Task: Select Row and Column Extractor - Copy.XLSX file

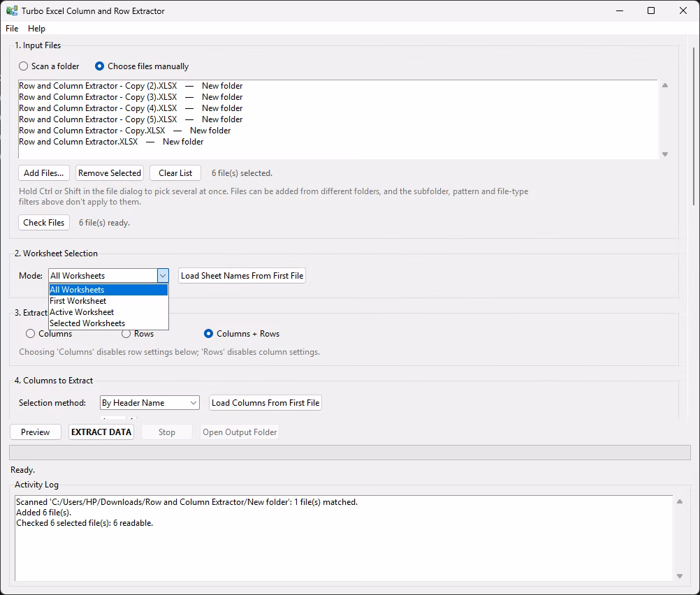Action: (125, 131)
